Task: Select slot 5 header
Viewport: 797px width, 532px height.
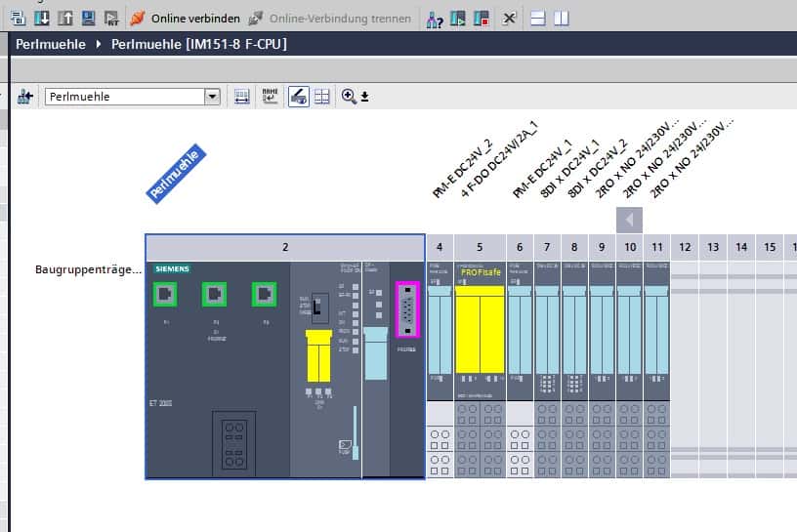Action: [x=480, y=248]
